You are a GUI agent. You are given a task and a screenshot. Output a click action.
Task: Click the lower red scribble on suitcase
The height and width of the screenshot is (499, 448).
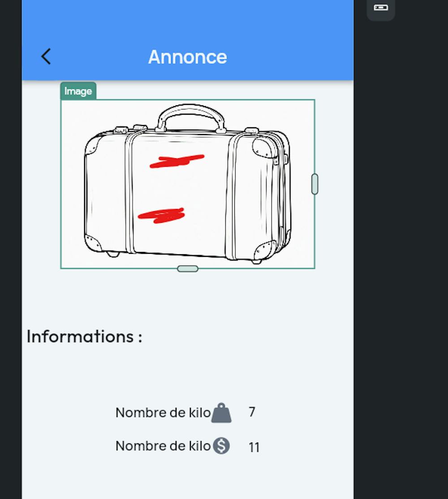pos(162,216)
